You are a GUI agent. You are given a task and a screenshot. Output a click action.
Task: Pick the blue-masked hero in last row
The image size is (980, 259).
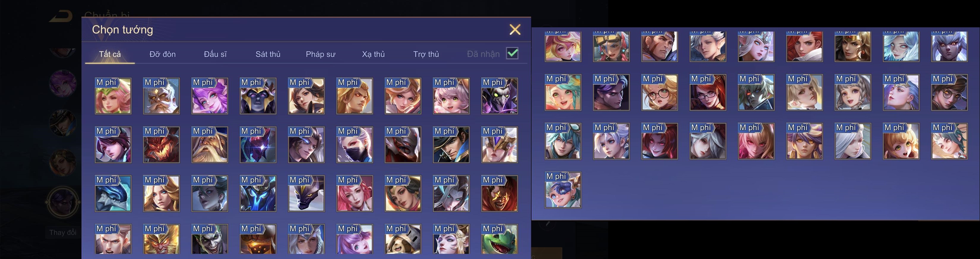pyautogui.click(x=563, y=190)
